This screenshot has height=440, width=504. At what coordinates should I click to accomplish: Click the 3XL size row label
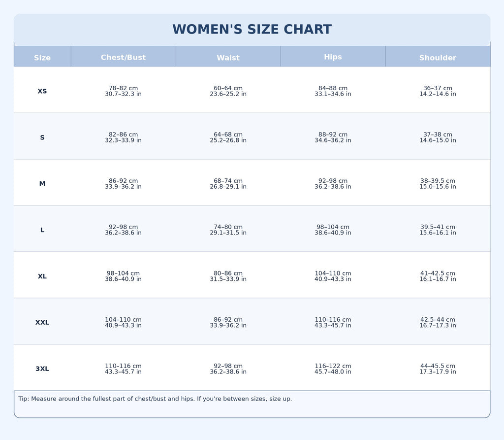42,369
